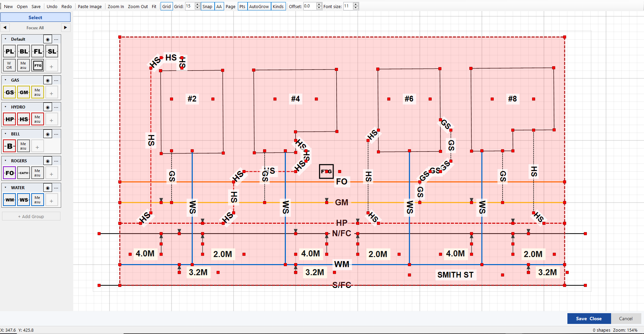Viewport: 644px width, 334px height.
Task: Collapse the HYDRO group
Action: [6, 107]
